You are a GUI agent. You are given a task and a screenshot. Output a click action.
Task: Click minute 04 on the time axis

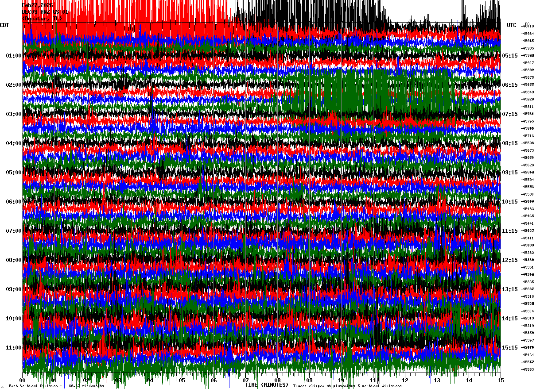coord(150,380)
